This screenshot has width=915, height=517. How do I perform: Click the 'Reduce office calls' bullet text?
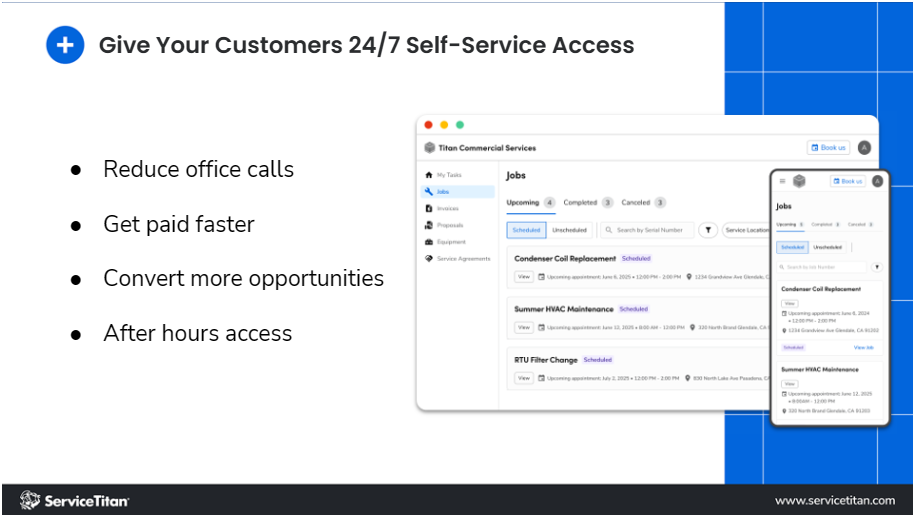click(198, 169)
